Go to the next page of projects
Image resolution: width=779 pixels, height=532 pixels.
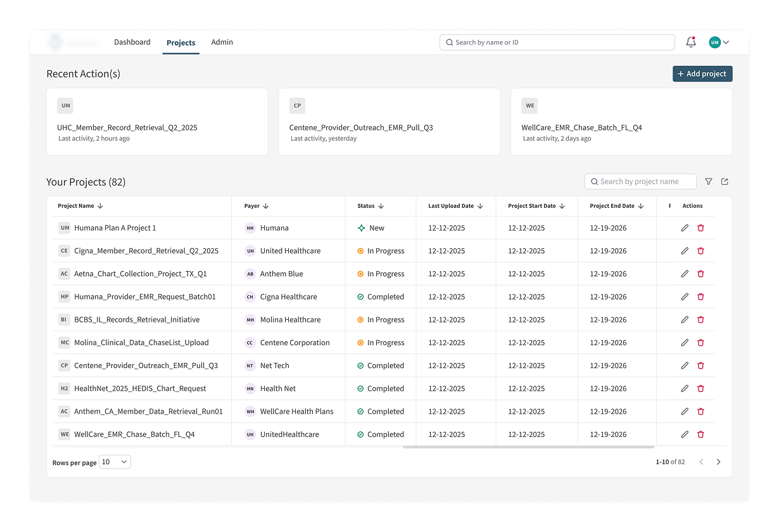click(718, 462)
